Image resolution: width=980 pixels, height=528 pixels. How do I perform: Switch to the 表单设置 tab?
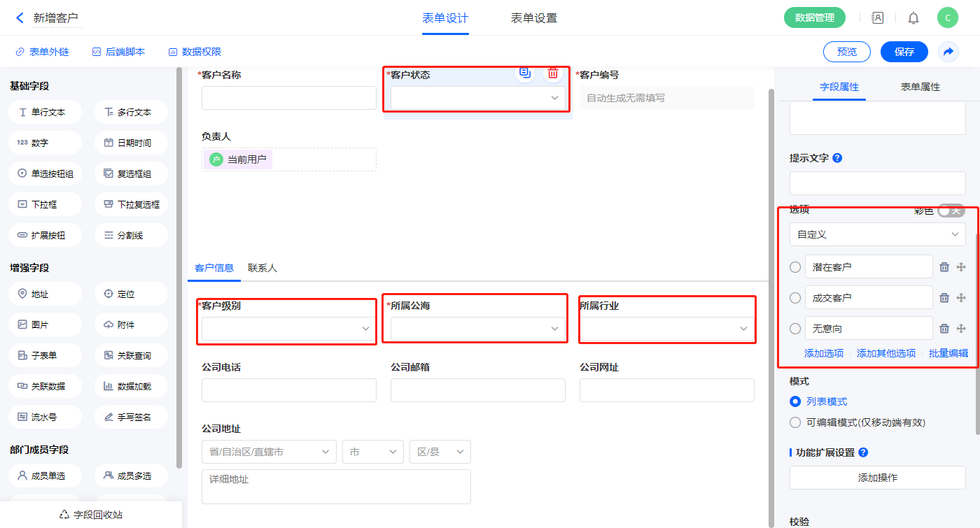point(534,18)
